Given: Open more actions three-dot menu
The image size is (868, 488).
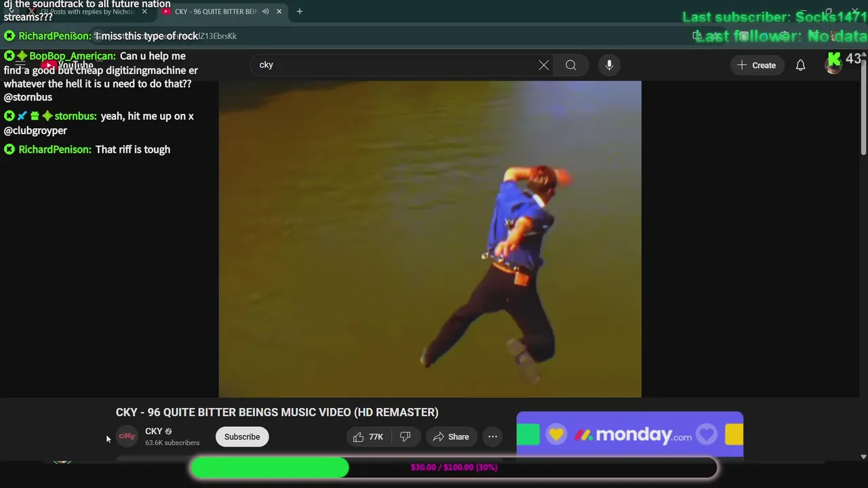Looking at the screenshot, I should click(x=493, y=436).
